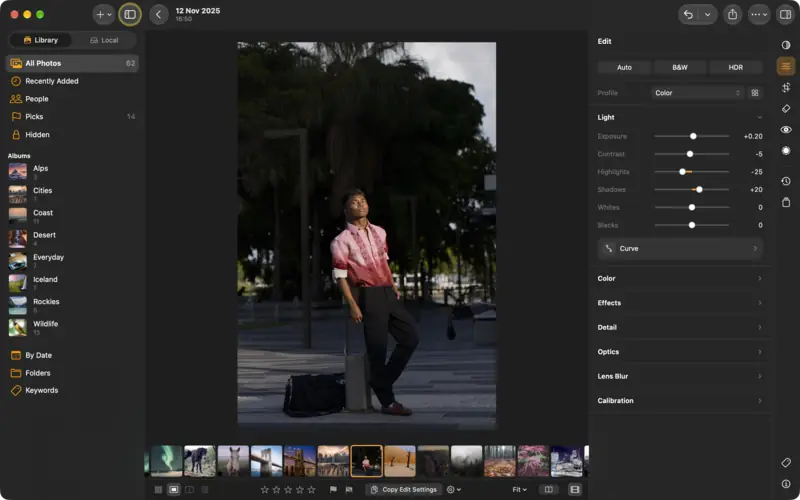Viewport: 800px width, 500px height.
Task: Click Copy Edit Settings
Action: (x=404, y=490)
